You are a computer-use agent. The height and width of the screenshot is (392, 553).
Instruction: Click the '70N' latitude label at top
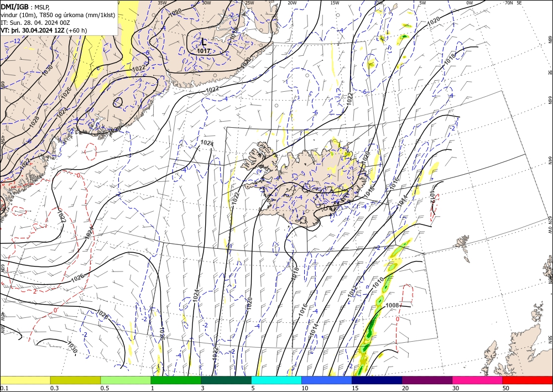click(509, 3)
